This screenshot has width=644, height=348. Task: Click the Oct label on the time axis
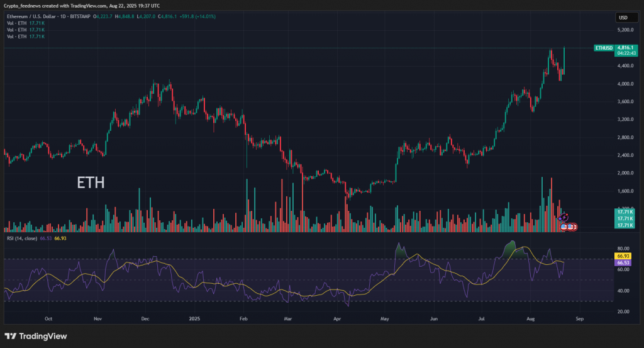[48, 318]
